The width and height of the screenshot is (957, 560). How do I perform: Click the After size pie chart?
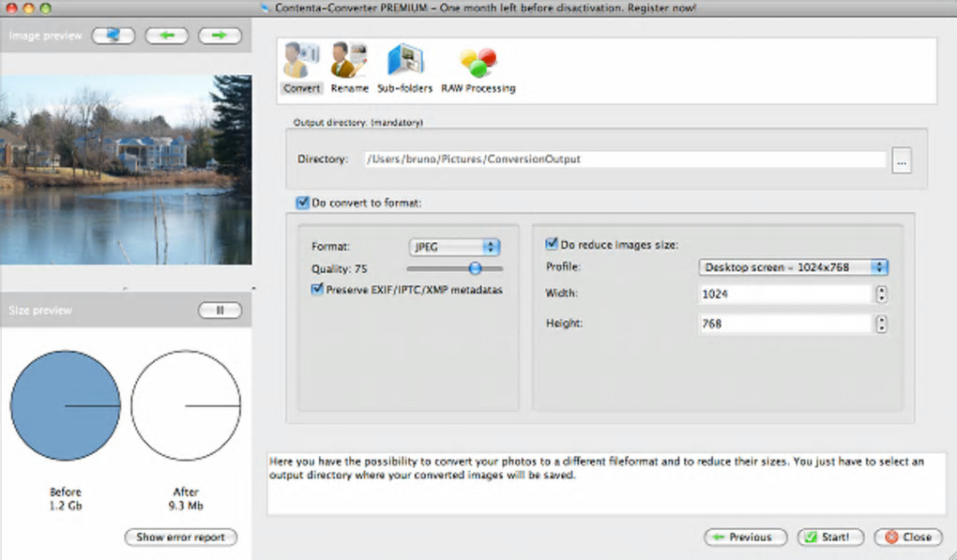186,405
